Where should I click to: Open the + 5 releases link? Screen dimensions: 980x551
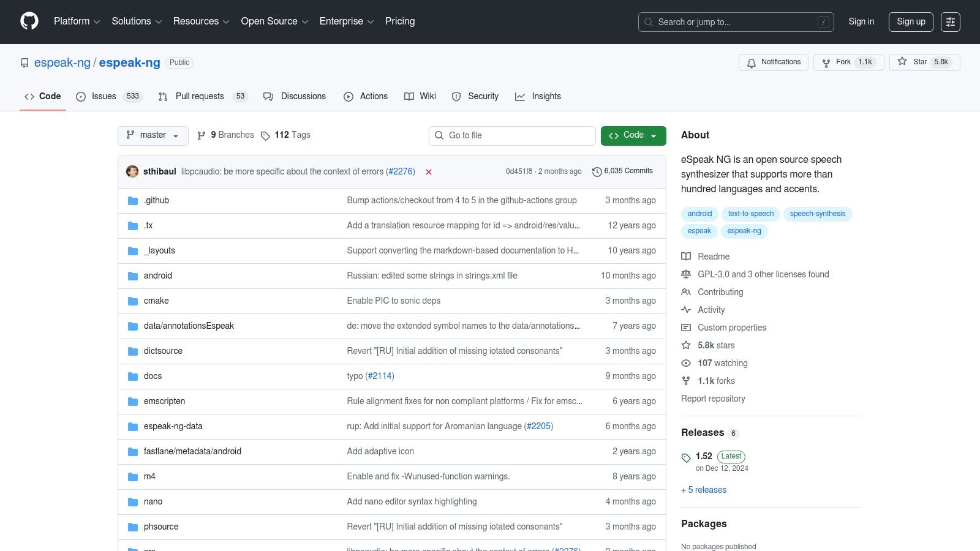point(704,490)
